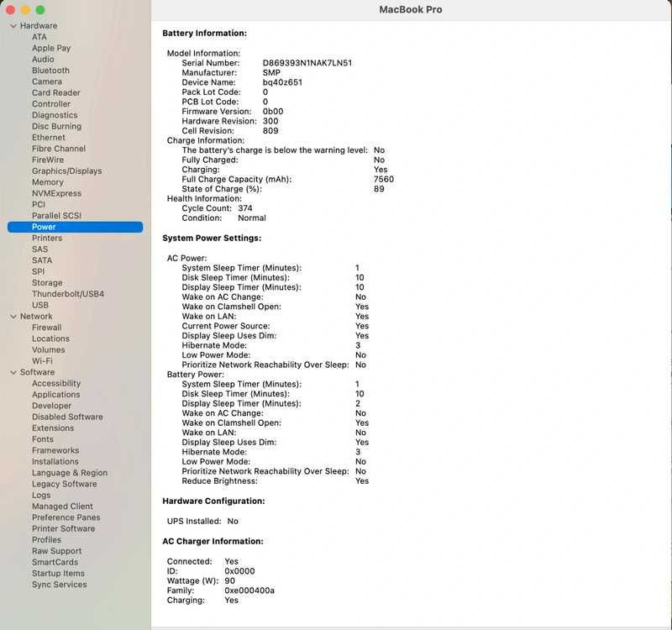
Task: Open Diagnostics in the sidebar
Action: tap(55, 115)
